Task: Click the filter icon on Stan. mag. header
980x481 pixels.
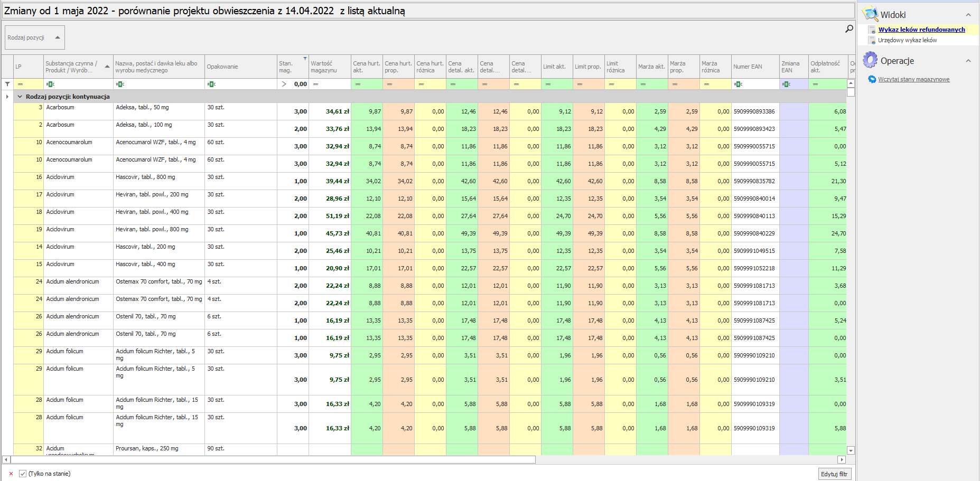Action: tap(305, 59)
